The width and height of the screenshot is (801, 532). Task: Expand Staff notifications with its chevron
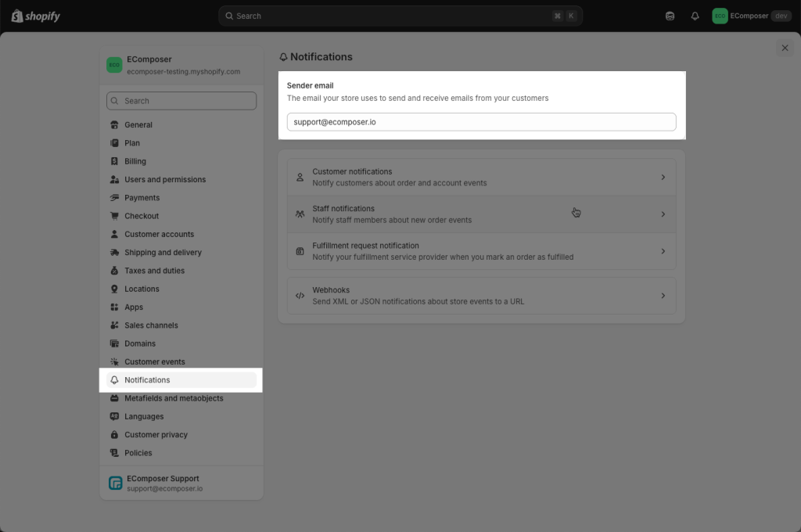tap(663, 214)
